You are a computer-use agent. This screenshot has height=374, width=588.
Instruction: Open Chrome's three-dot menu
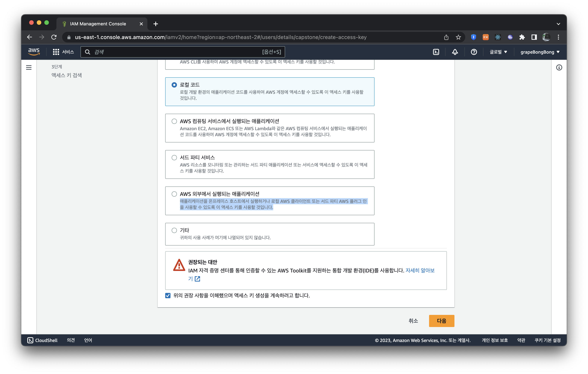(558, 37)
